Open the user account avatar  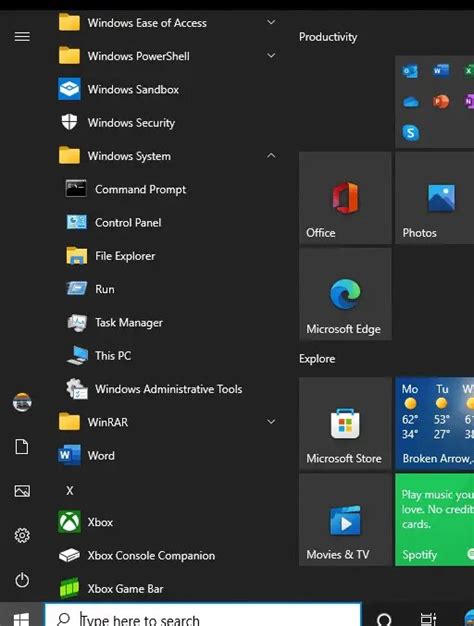point(22,402)
